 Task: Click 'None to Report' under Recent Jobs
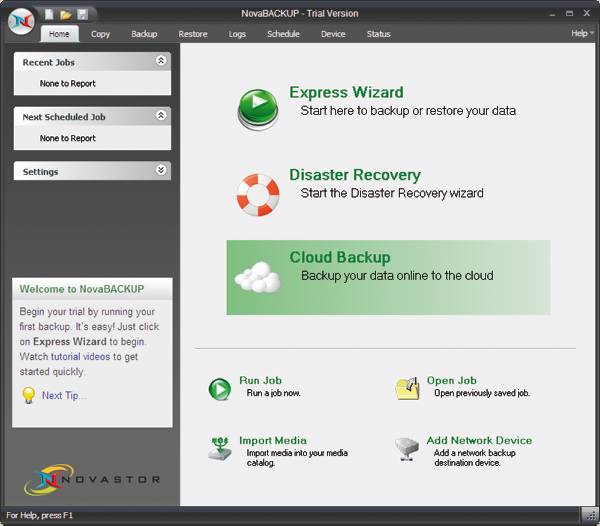(x=68, y=83)
